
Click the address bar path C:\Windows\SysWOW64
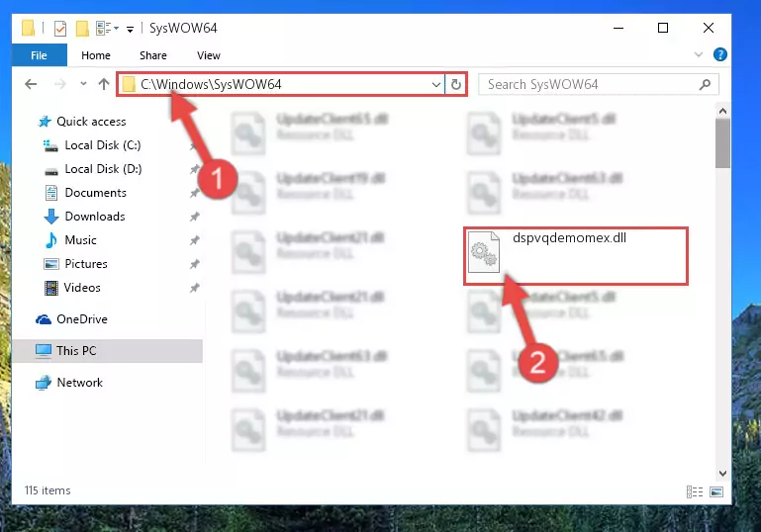tap(211, 84)
